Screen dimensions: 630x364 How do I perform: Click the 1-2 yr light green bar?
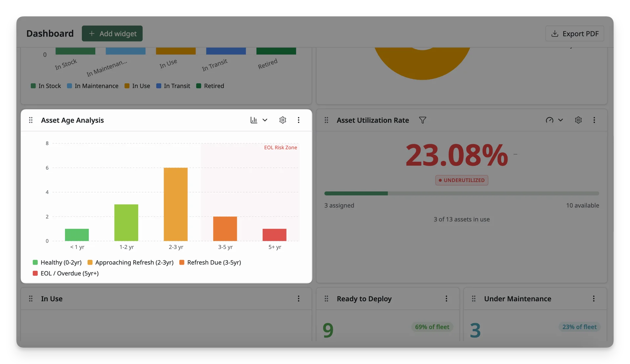(x=126, y=223)
